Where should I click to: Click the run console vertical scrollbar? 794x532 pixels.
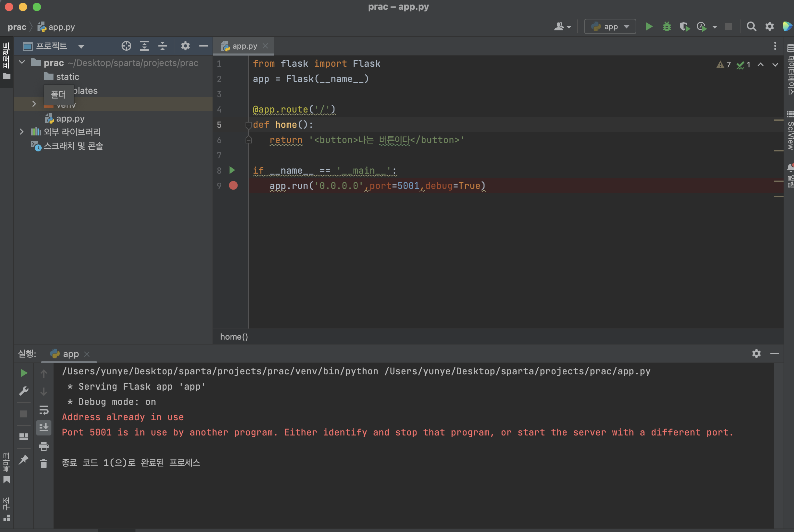coord(778,446)
